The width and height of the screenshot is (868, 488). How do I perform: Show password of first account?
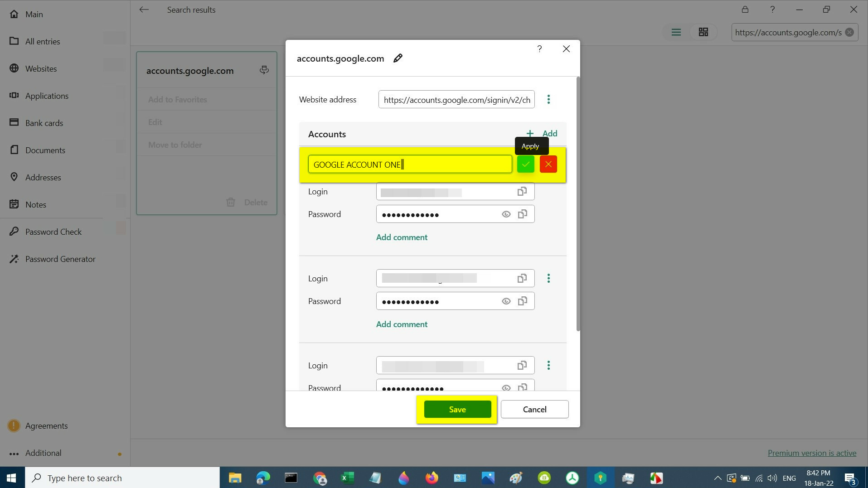click(x=506, y=214)
